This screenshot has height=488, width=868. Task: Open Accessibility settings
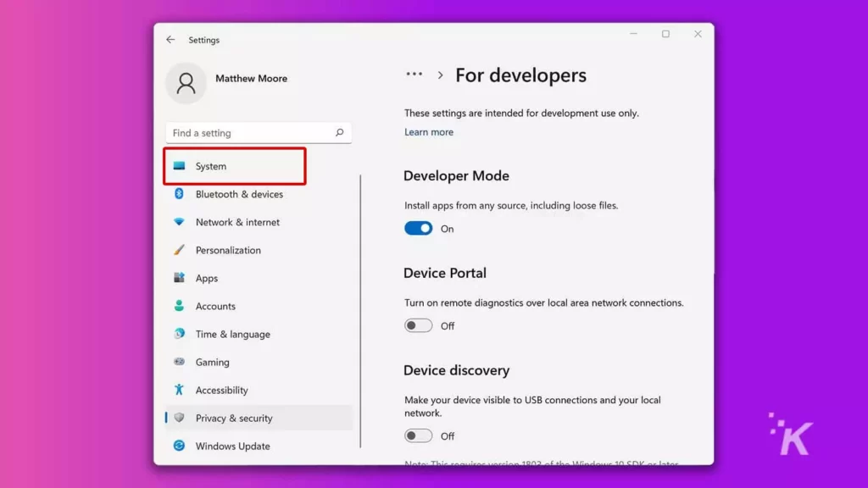tap(259, 390)
